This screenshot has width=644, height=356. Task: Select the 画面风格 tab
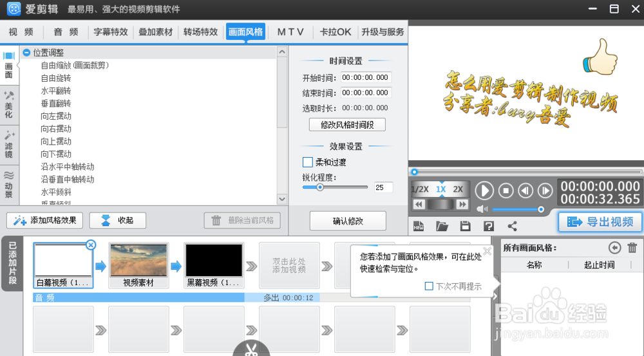coord(245,32)
